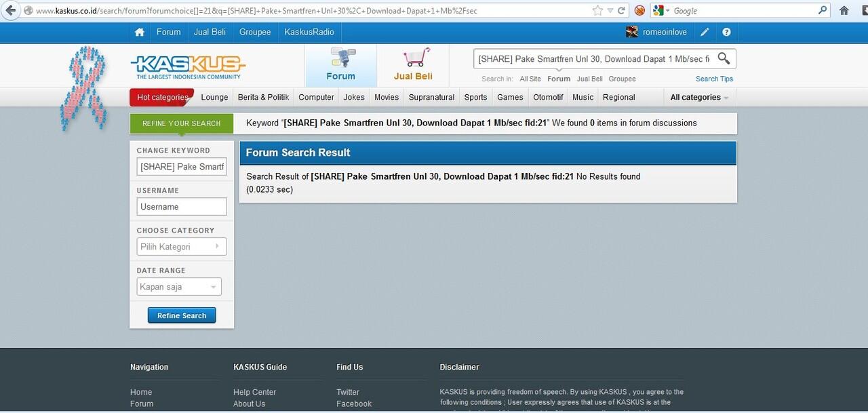Open footer Twitter link

coord(348,392)
